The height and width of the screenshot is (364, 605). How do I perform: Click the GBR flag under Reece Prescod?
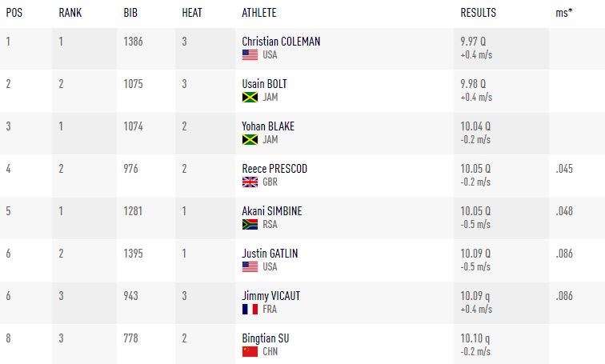(x=250, y=182)
